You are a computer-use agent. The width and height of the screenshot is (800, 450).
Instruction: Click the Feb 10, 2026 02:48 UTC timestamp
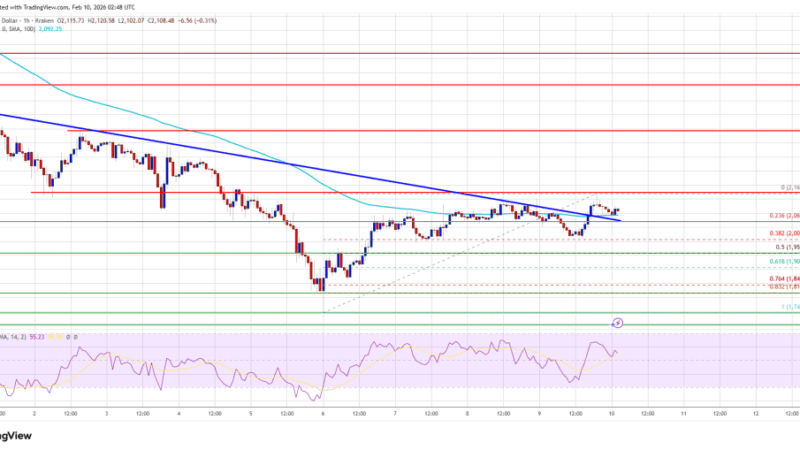(103, 7)
